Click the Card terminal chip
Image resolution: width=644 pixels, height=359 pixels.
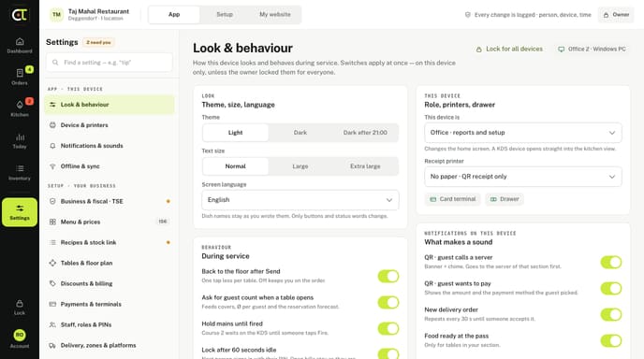coord(452,199)
